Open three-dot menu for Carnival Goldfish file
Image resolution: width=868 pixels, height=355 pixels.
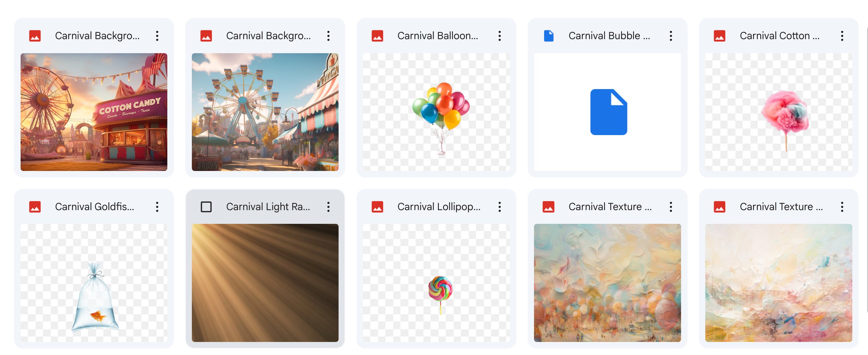[x=157, y=207]
